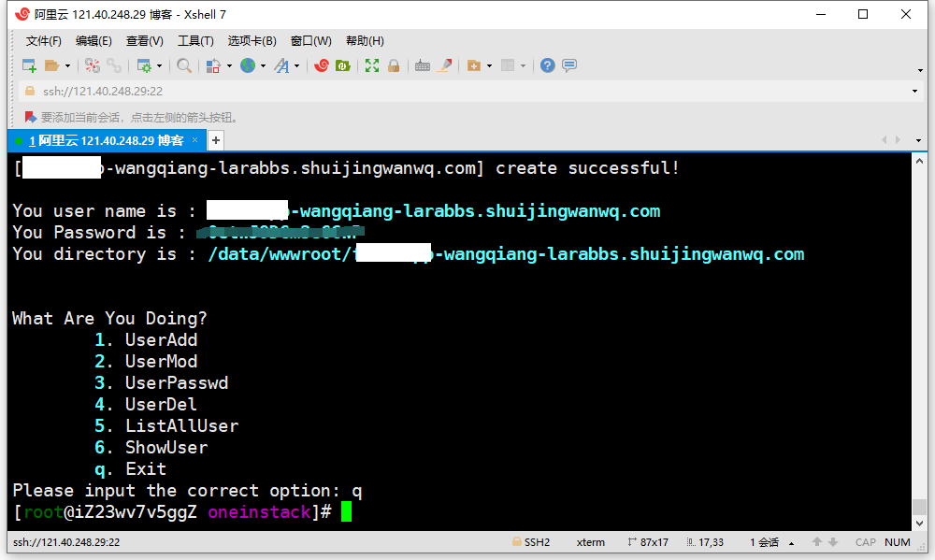Click the terminal scrollbar thumb
The height and width of the screenshot is (560, 935).
click(x=919, y=507)
